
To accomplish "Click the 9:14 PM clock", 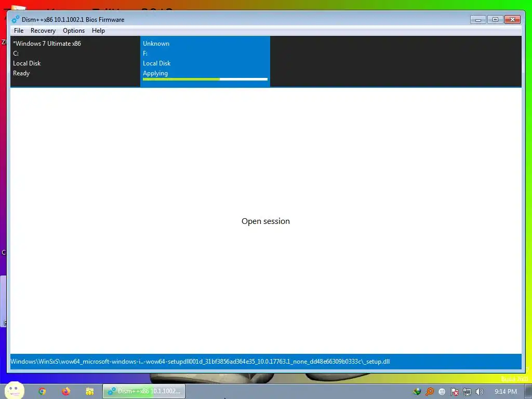I will click(506, 392).
